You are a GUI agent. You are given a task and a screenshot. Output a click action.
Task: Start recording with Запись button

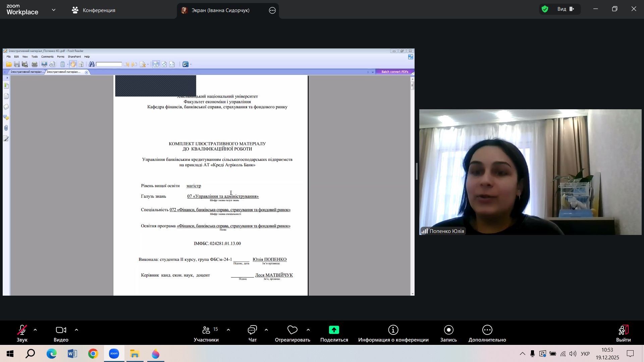[448, 334]
